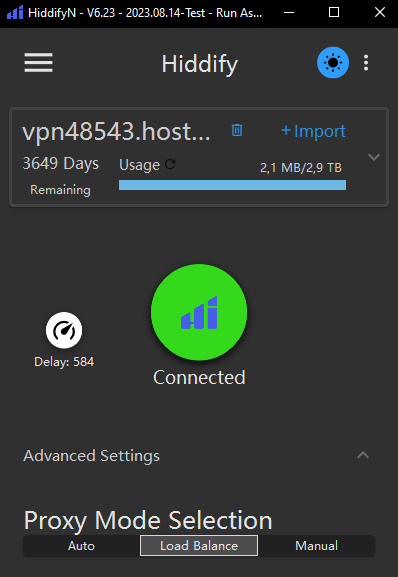Viewport: 398px width, 577px height.
Task: Open the hamburger menu
Action: point(39,63)
